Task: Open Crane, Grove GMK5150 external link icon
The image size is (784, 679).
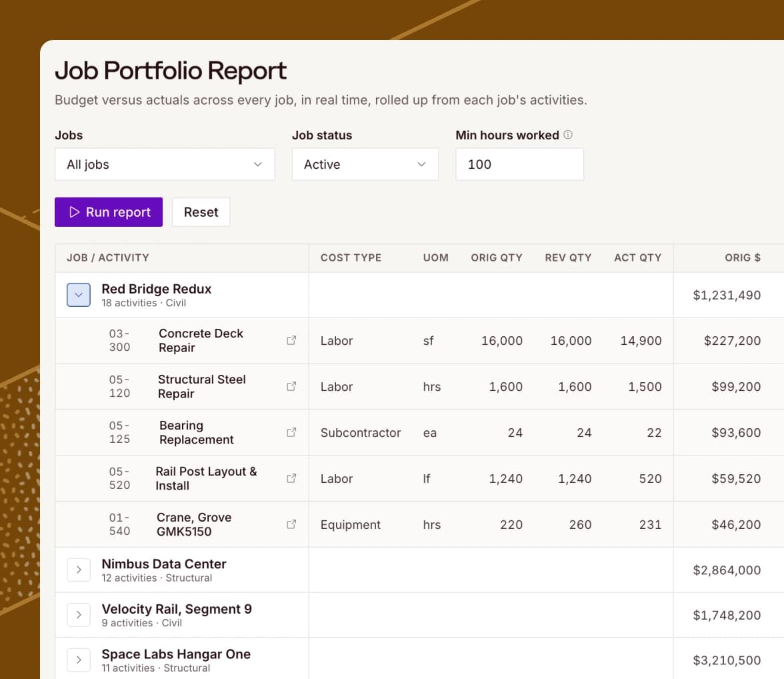Action: pyautogui.click(x=291, y=524)
